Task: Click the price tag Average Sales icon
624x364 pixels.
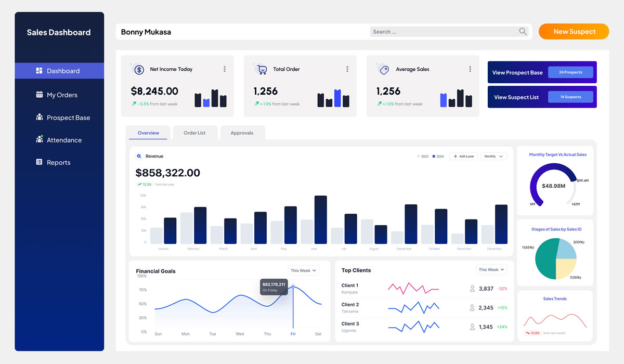Action: [384, 70]
